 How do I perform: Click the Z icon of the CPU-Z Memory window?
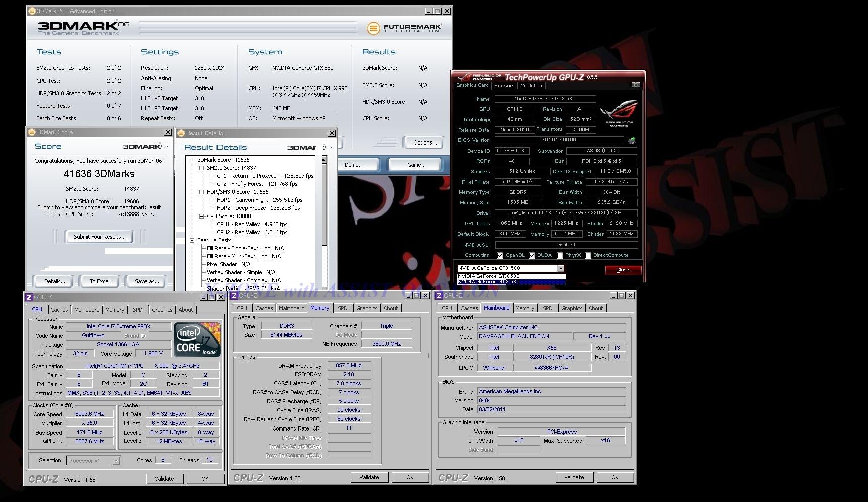[234, 295]
